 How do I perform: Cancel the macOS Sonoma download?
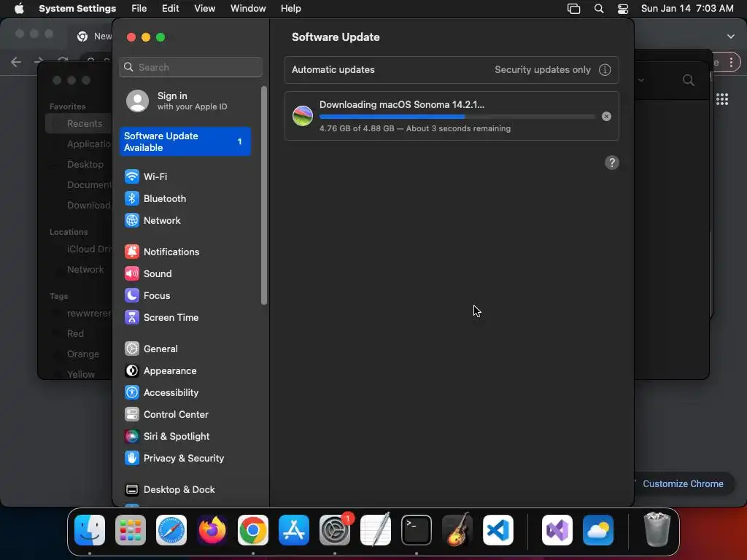606,117
